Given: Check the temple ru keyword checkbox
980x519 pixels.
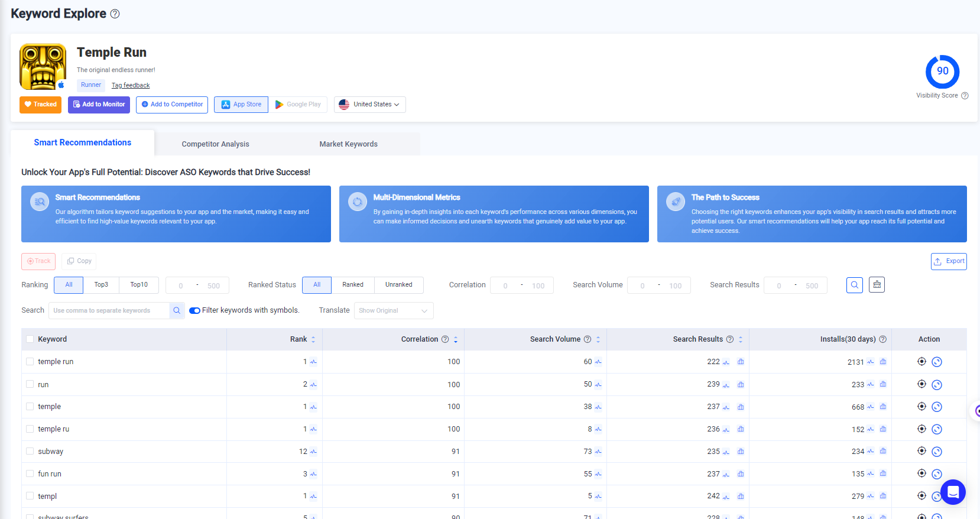Looking at the screenshot, I should (x=30, y=429).
